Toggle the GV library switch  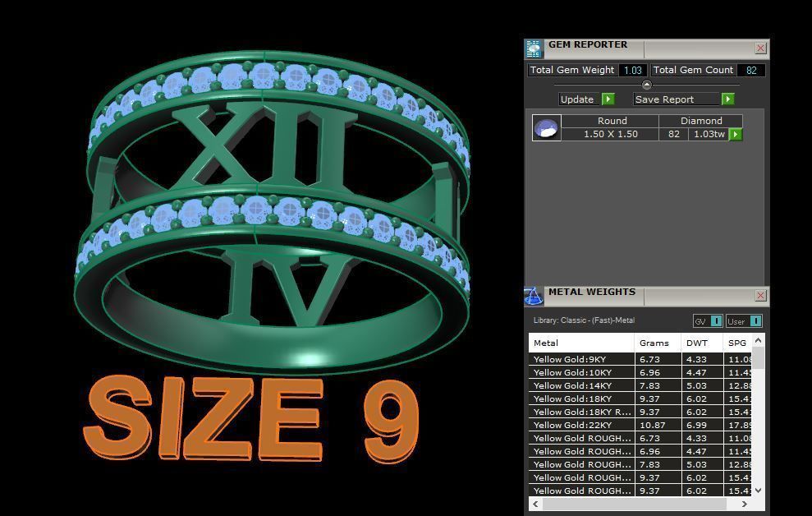click(x=716, y=321)
